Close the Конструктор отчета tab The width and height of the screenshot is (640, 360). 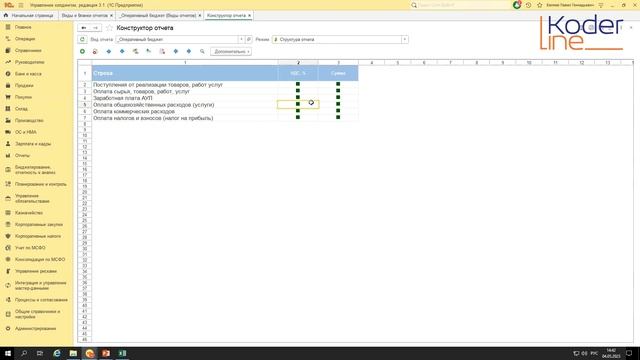249,15
